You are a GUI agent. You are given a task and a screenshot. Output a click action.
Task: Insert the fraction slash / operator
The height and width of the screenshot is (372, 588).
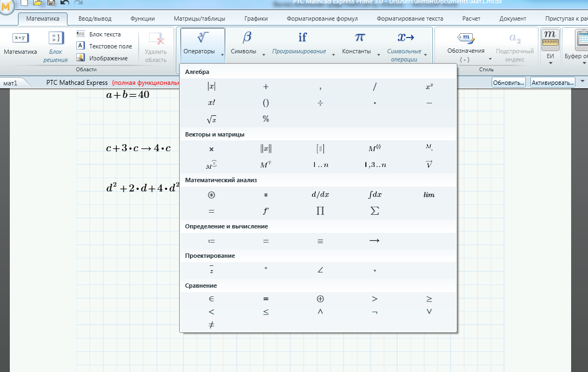click(x=375, y=86)
